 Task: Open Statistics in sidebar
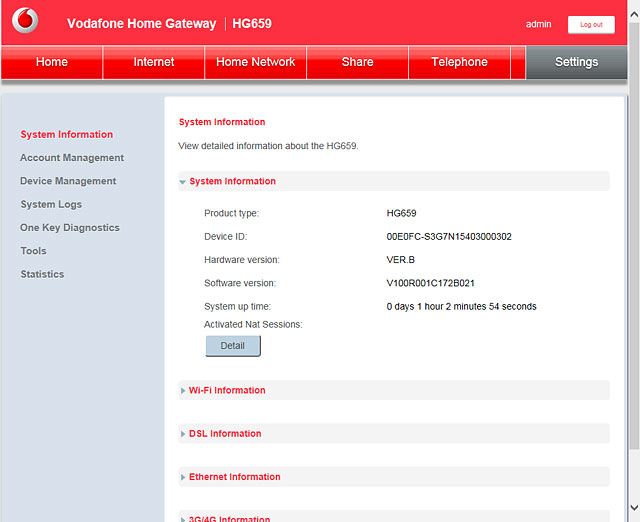coord(42,274)
